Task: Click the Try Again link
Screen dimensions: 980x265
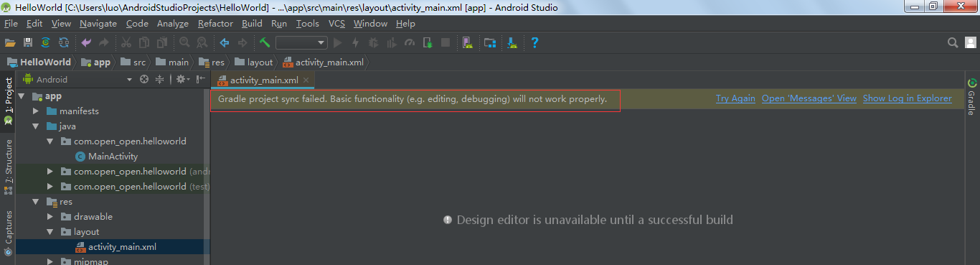Action: click(x=735, y=98)
